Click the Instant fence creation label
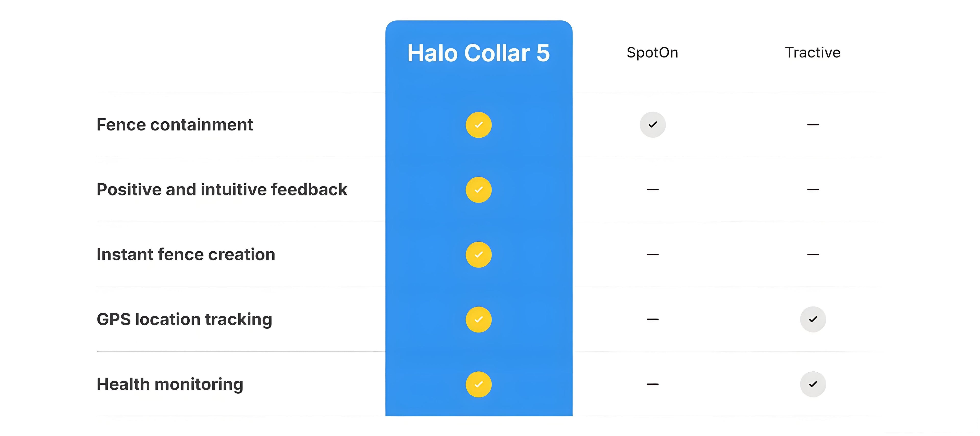Image resolution: width=980 pixels, height=436 pixels. tap(186, 254)
